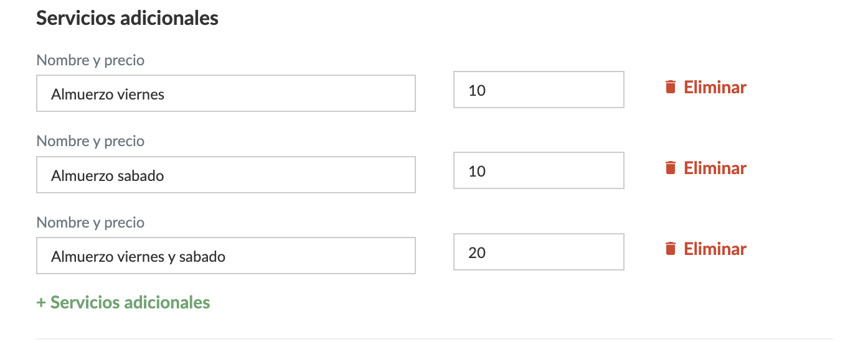Click trash icon for Almuerzo viernes
Image resolution: width=868 pixels, height=342 pixels.
[x=671, y=87]
